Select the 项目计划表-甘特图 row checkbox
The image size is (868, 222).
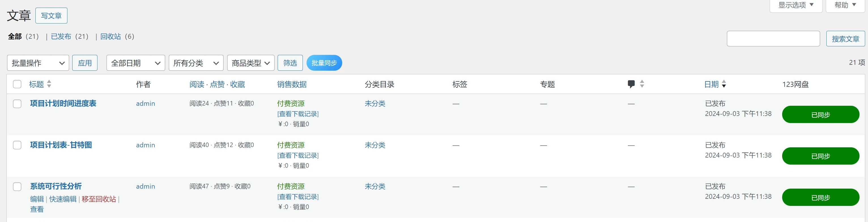17,145
